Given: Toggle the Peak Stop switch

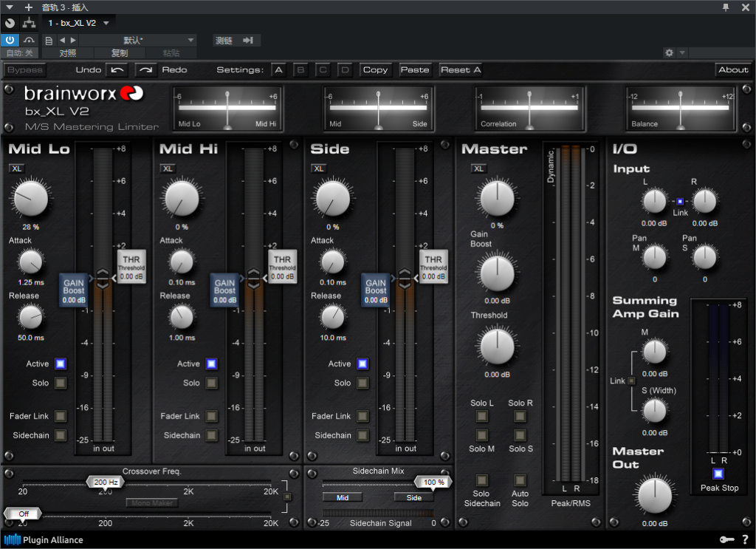Looking at the screenshot, I should (718, 473).
